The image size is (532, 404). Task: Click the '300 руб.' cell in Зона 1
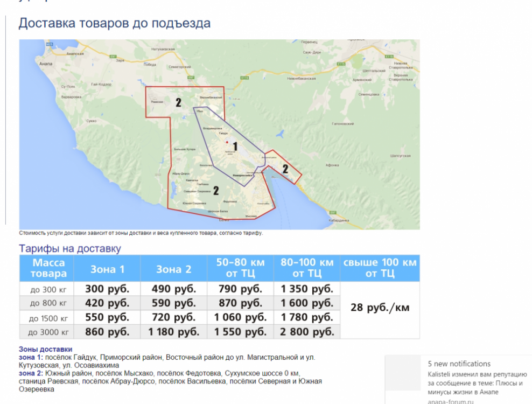107,289
